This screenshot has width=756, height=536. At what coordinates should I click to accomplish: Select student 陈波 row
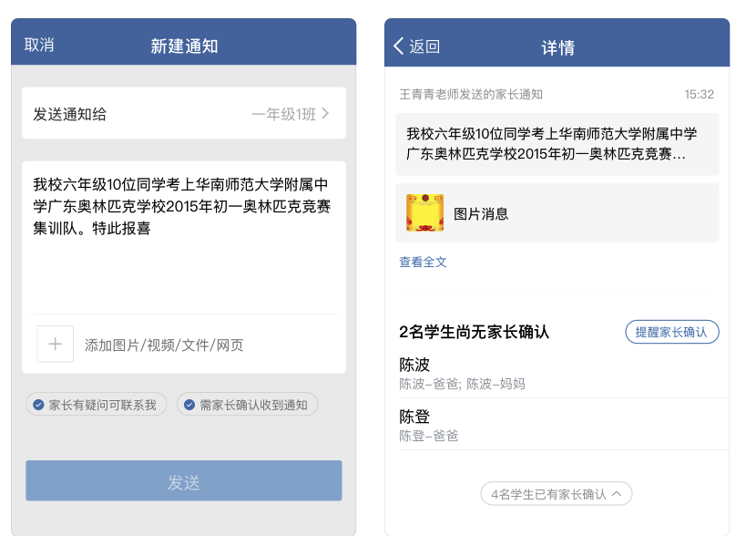(x=564, y=373)
